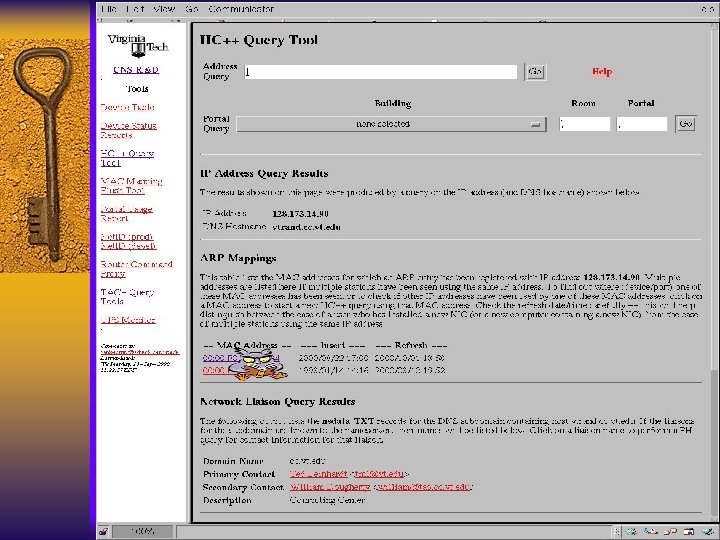This screenshot has width=720, height=540.
Task: Open the HC++ Query Tool sidebar link
Action: 127,158
